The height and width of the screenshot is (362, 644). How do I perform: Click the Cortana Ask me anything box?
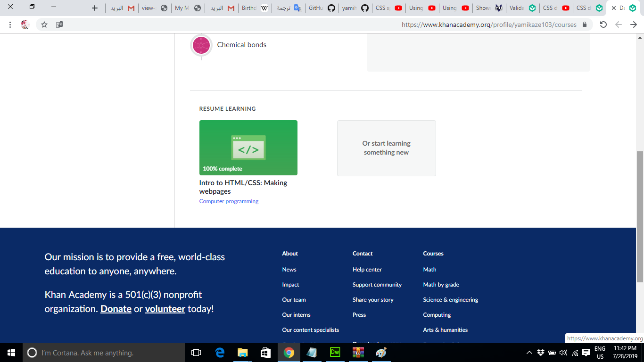(104, 353)
